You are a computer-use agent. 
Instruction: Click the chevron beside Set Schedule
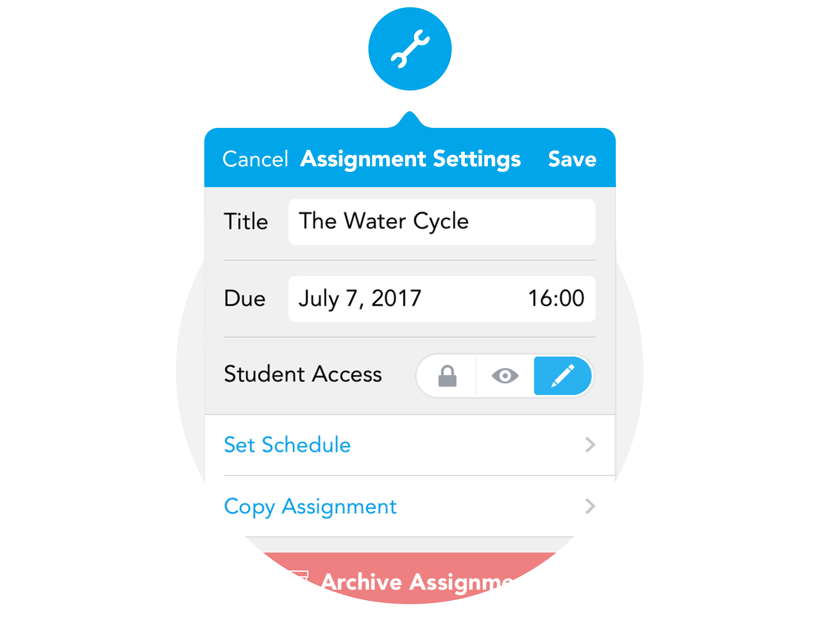click(590, 445)
